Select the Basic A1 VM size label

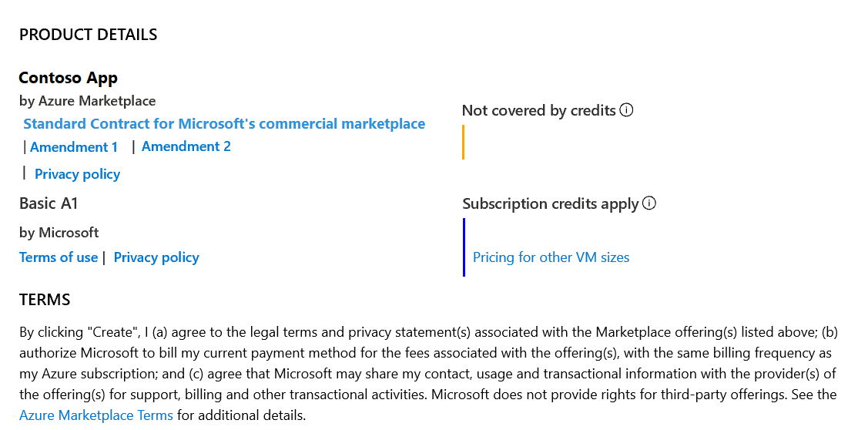pyautogui.click(x=49, y=203)
